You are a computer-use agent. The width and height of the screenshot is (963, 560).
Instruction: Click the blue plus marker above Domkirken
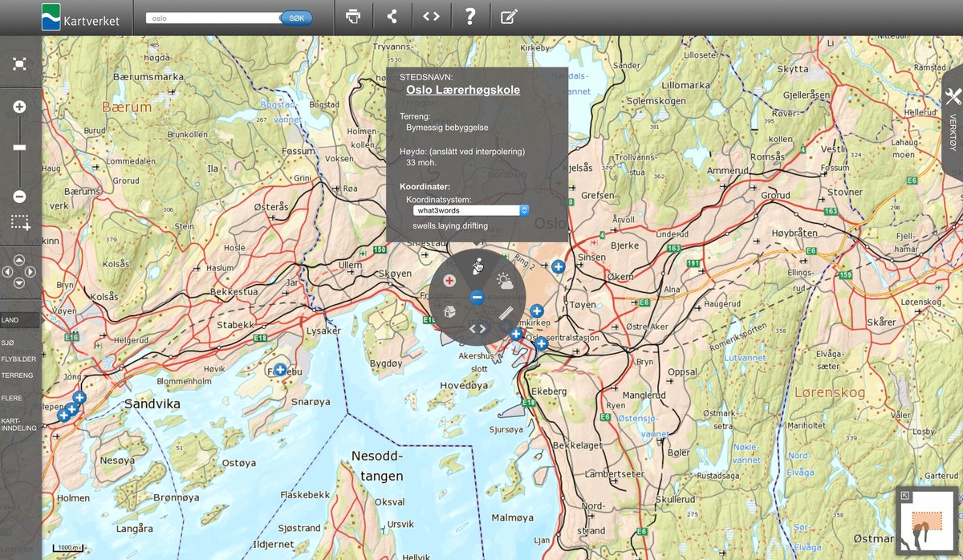tap(537, 310)
